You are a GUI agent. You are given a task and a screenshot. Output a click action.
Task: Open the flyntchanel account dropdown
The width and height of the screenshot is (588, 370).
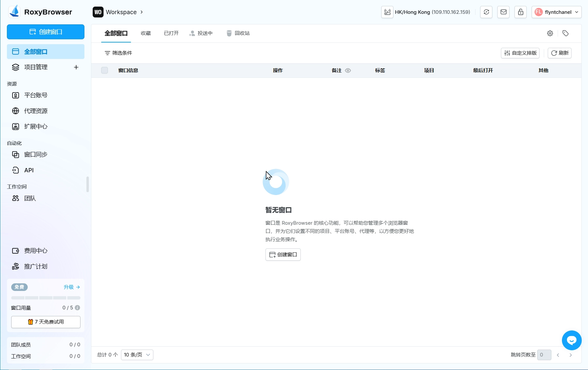[556, 12]
